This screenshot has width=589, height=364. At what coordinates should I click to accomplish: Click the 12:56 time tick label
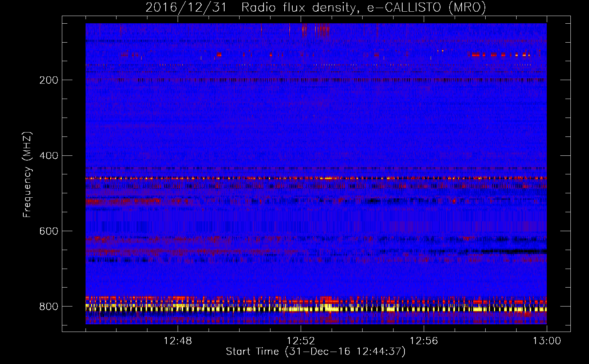424,341
